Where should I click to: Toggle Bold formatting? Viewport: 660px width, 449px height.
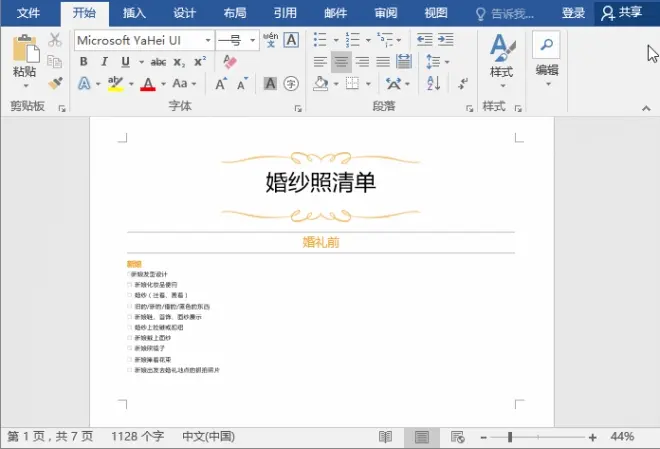(84, 62)
